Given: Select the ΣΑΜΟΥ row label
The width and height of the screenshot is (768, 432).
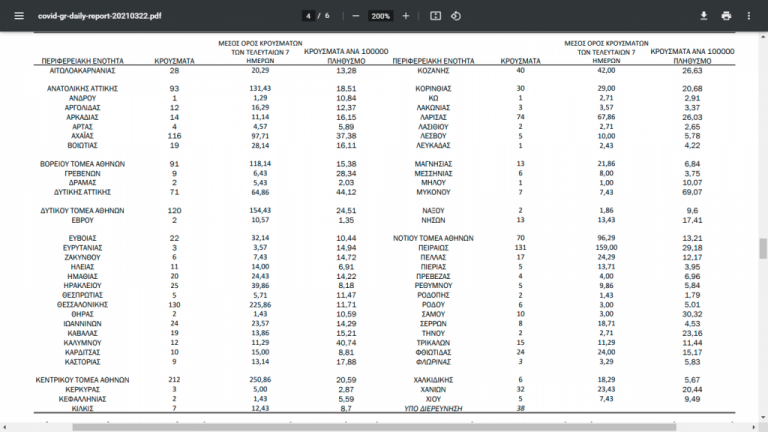Looking at the screenshot, I should tap(433, 314).
